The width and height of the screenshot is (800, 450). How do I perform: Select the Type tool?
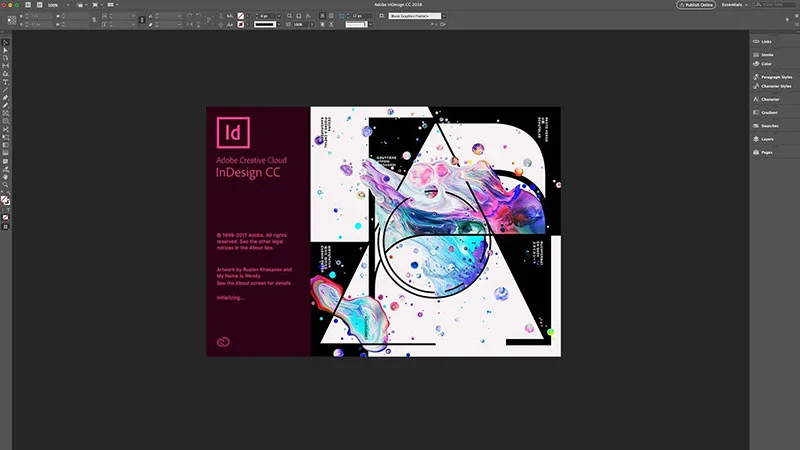click(6, 82)
